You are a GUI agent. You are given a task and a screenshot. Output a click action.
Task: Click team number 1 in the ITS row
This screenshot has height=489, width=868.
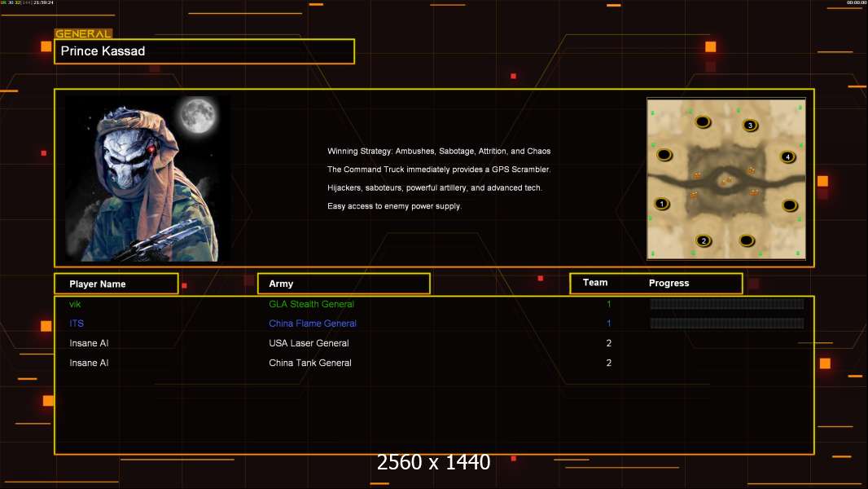click(x=608, y=324)
